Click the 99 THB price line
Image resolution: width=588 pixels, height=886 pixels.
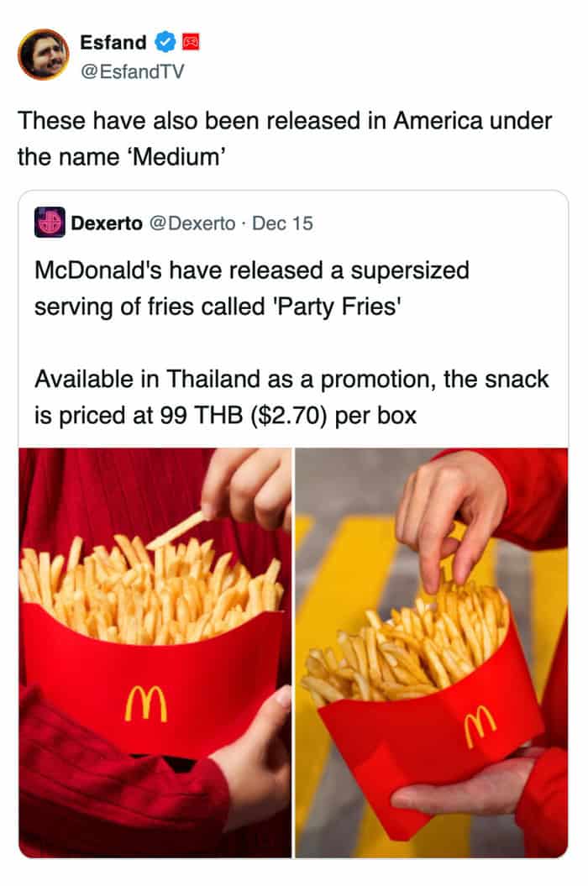click(x=226, y=416)
